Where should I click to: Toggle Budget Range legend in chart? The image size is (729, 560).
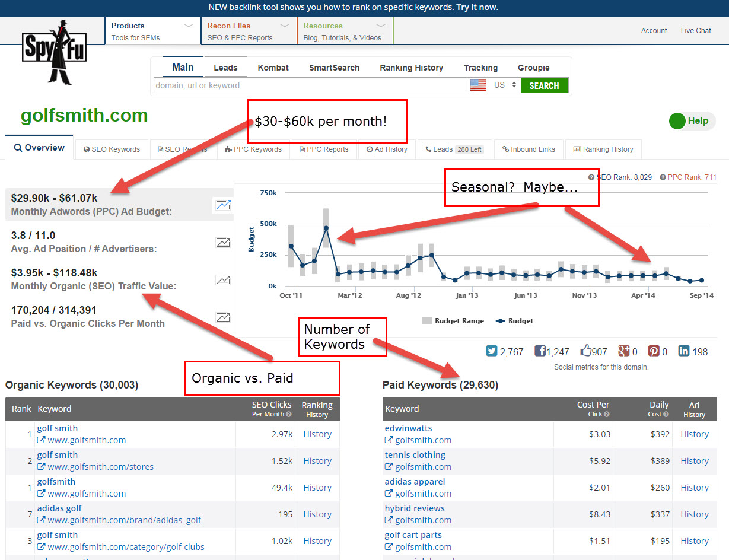pyautogui.click(x=453, y=321)
